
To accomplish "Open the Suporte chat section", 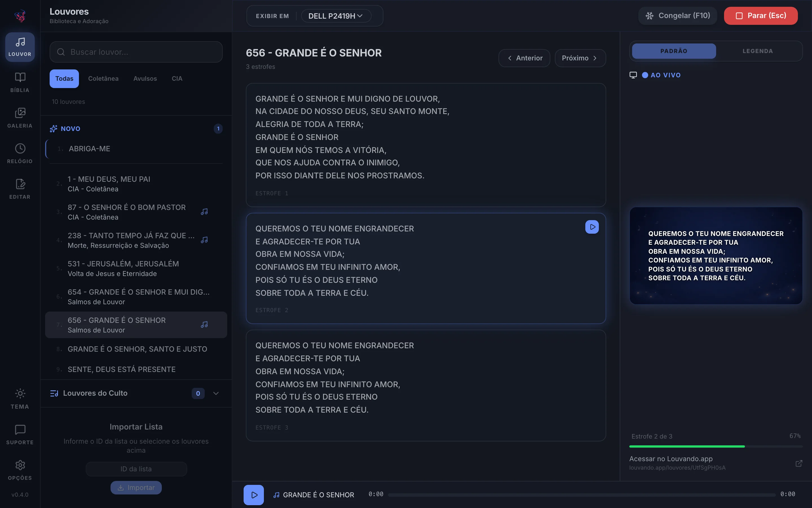I will click(20, 435).
